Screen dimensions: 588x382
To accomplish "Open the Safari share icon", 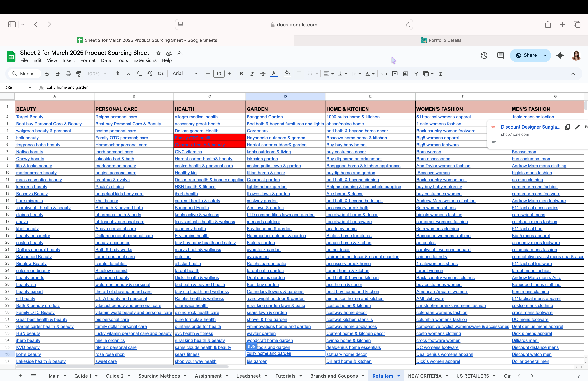I will click(548, 24).
